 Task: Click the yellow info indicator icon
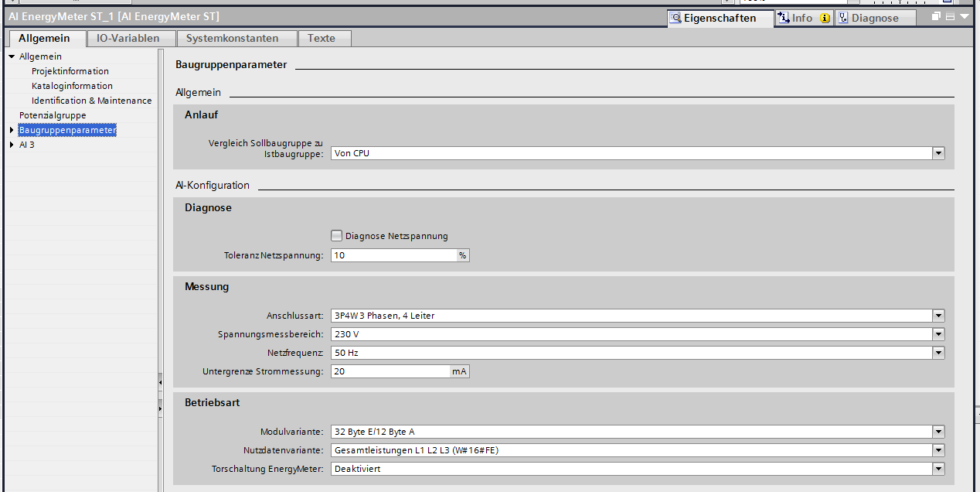click(x=825, y=18)
